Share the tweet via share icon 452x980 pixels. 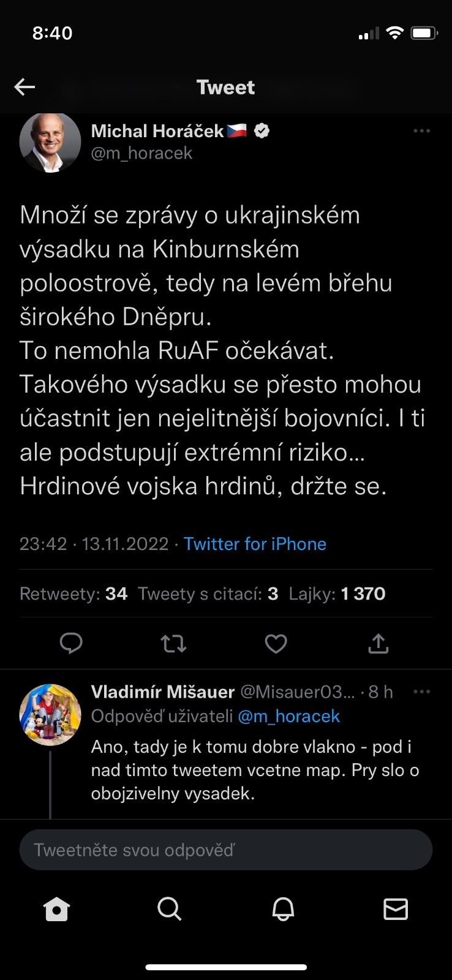(x=379, y=644)
